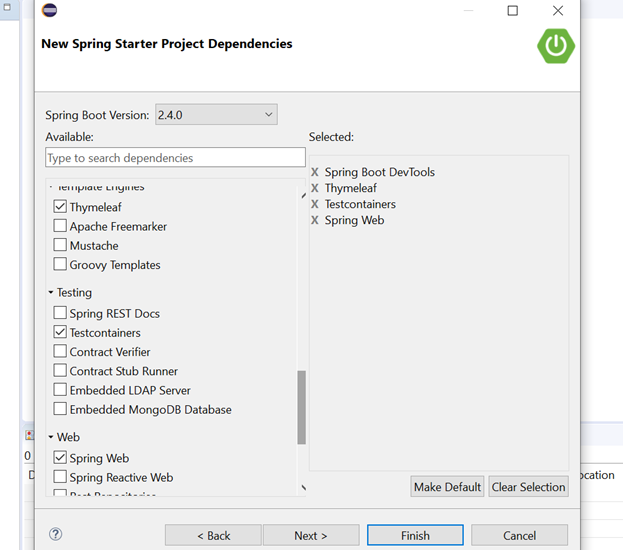Screen dimensions: 623x550
Task: Check Embedded LDAP Server
Action: coord(60,389)
